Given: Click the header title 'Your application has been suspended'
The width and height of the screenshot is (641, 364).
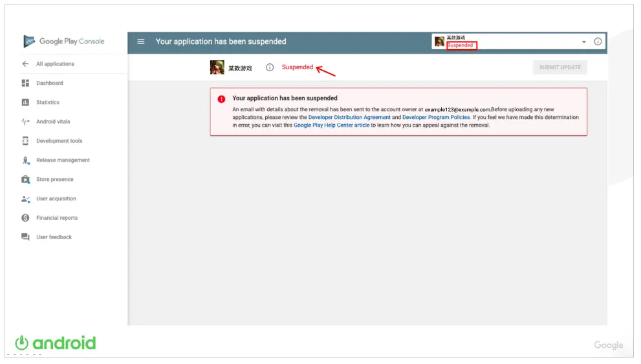Looking at the screenshot, I should click(x=221, y=41).
